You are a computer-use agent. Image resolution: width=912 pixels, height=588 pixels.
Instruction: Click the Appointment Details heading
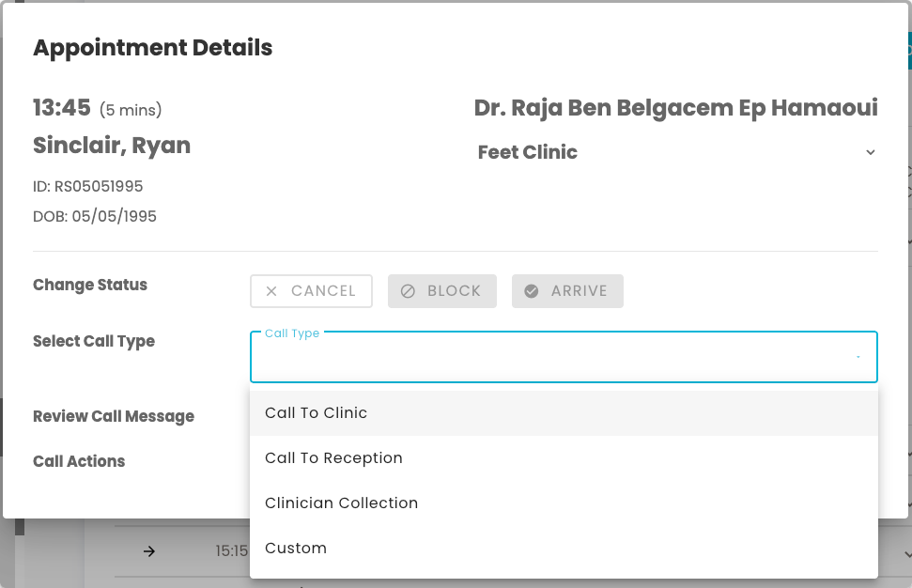coord(153,48)
